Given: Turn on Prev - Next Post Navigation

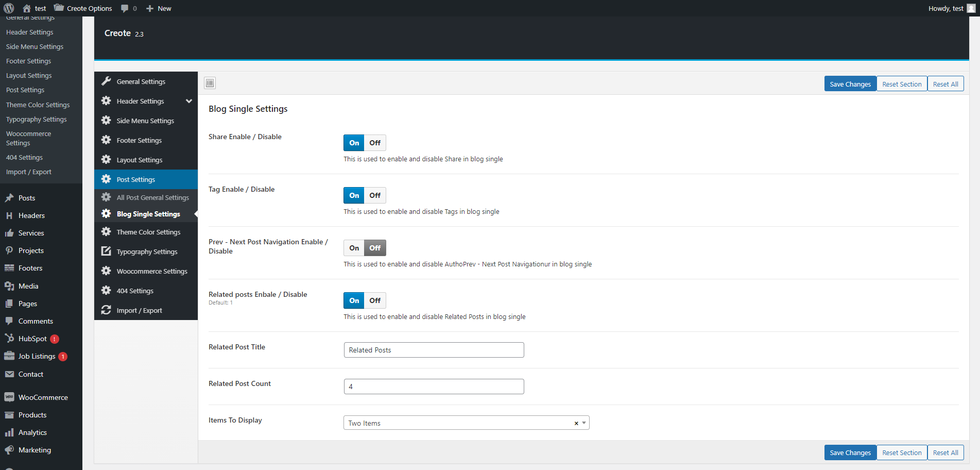Looking at the screenshot, I should [x=354, y=248].
